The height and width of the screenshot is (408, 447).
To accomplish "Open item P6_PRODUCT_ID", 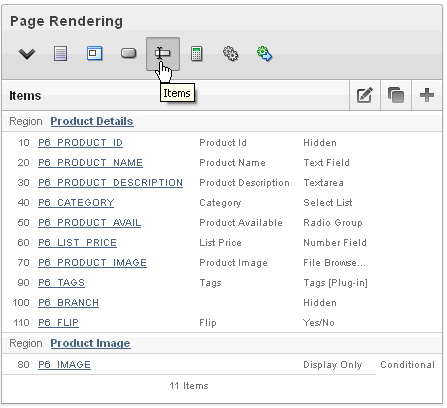I will click(80, 143).
